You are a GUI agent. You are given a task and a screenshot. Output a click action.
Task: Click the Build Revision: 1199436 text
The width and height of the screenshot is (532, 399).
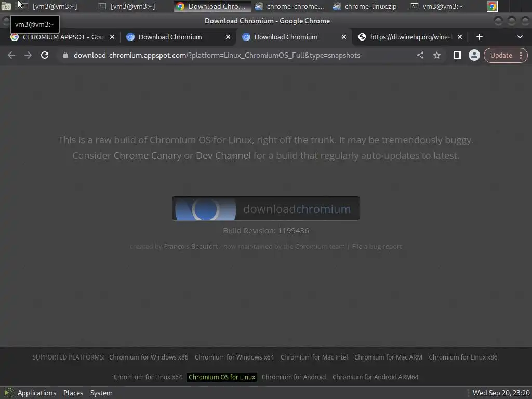[x=265, y=231]
